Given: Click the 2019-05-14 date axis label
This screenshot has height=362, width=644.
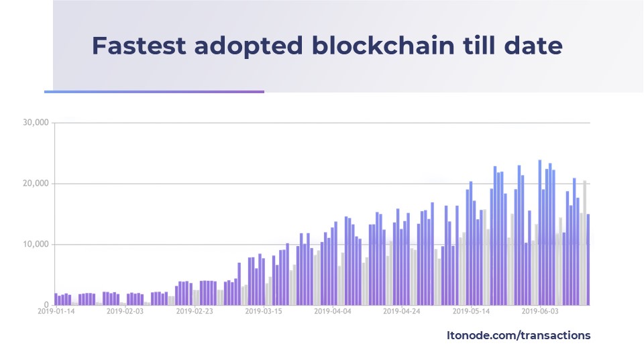Looking at the screenshot, I should point(471,311).
